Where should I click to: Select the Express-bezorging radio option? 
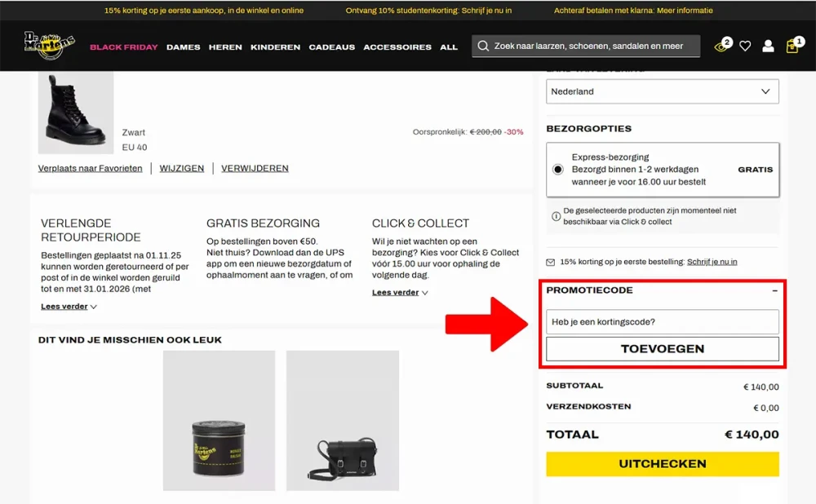[x=558, y=170]
